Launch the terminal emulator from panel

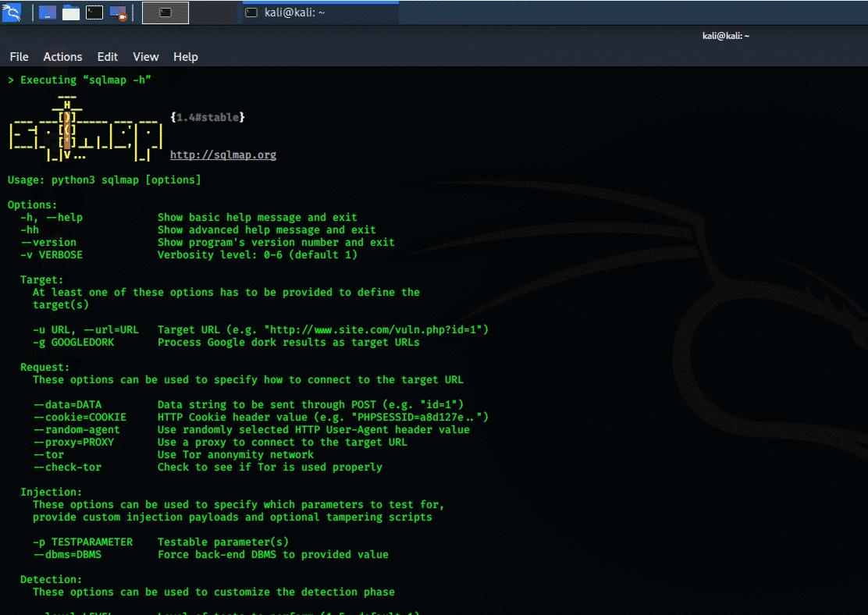94,12
